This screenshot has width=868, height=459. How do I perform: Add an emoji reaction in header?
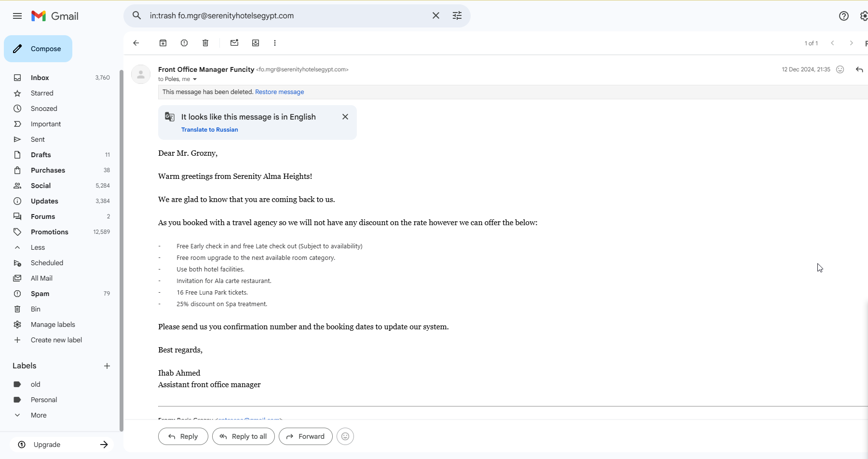840,69
